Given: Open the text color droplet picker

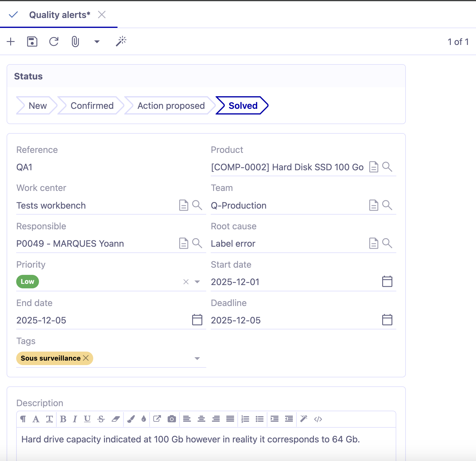Looking at the screenshot, I should coord(144,419).
